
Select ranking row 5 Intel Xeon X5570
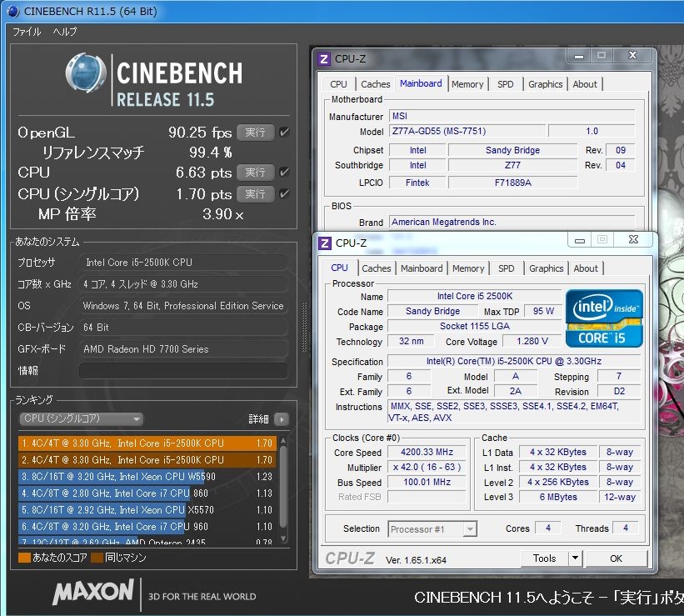[147, 509]
